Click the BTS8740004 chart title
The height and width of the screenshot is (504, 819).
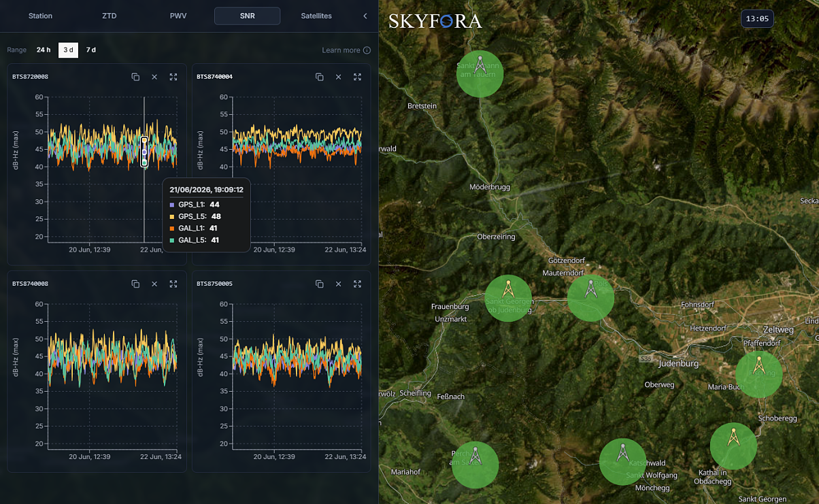click(x=214, y=77)
